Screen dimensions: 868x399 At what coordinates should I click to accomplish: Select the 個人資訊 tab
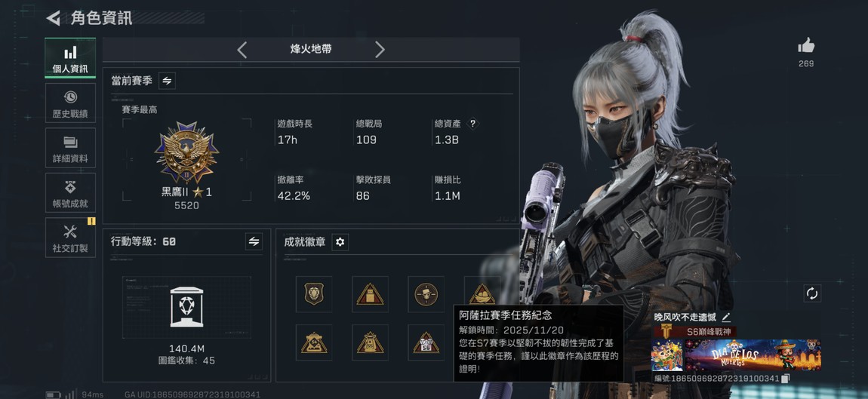[70, 58]
